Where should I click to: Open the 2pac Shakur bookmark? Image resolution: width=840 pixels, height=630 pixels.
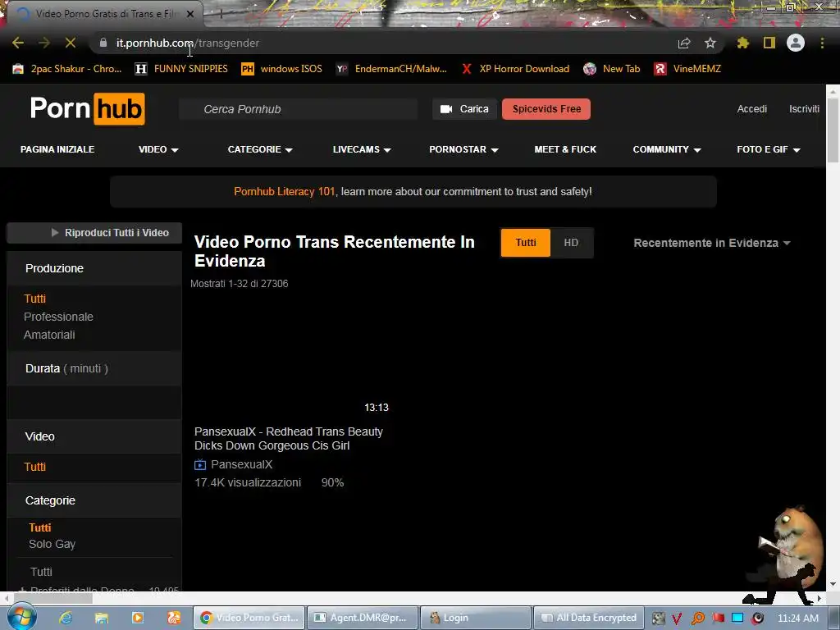(67, 69)
